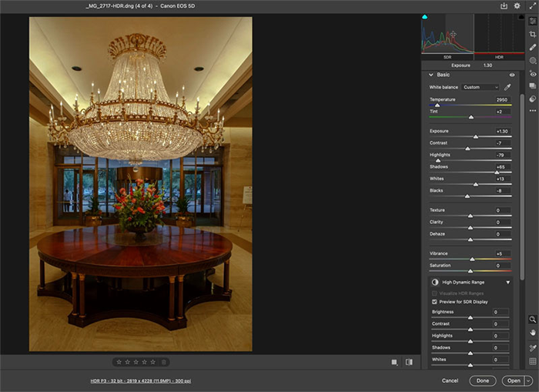Pick the White Balance eyedropper

point(507,87)
